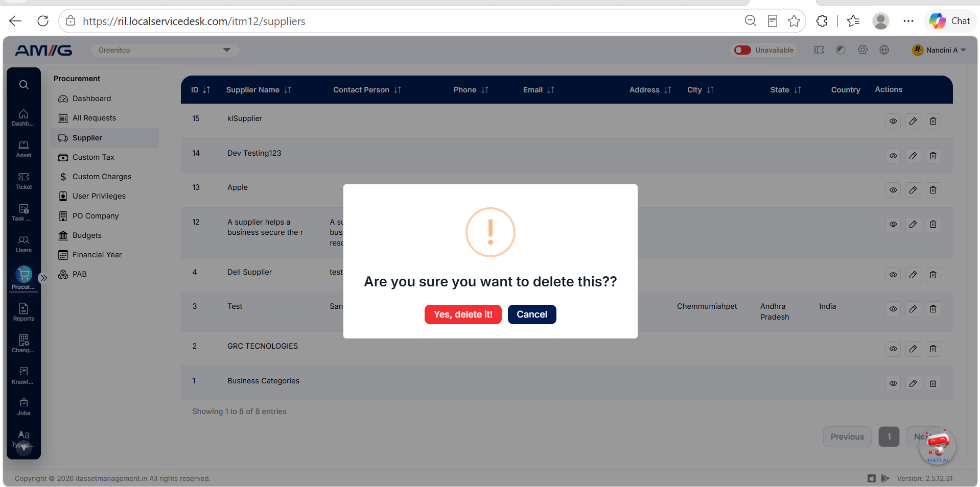The width and height of the screenshot is (980, 487).
Task: Open Users module in left rail
Action: point(24,244)
